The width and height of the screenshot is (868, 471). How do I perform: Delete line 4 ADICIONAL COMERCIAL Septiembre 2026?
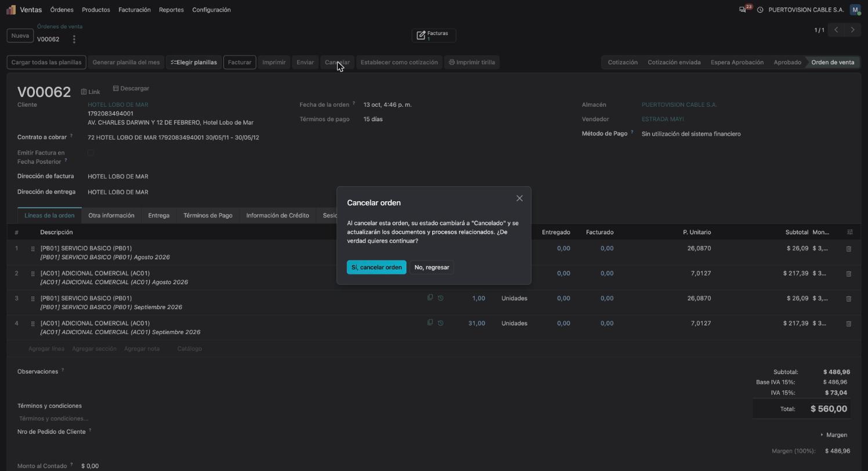848,324
